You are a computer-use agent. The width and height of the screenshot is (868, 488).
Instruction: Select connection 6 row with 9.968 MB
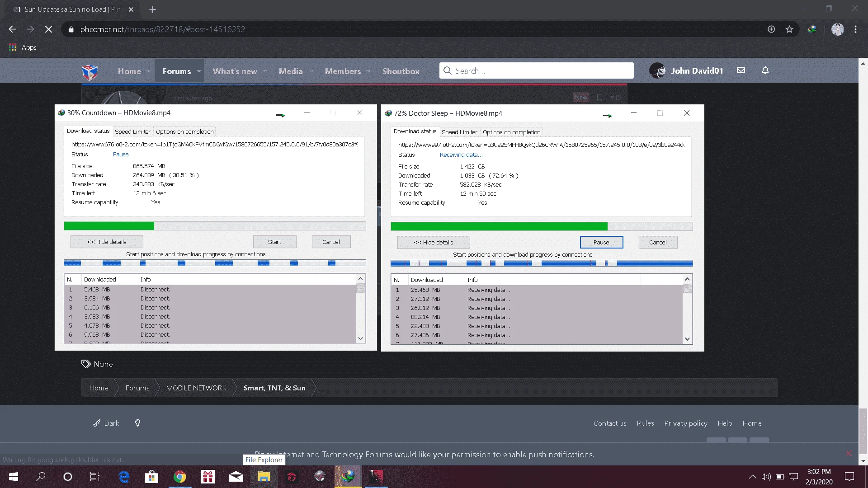tap(210, 334)
